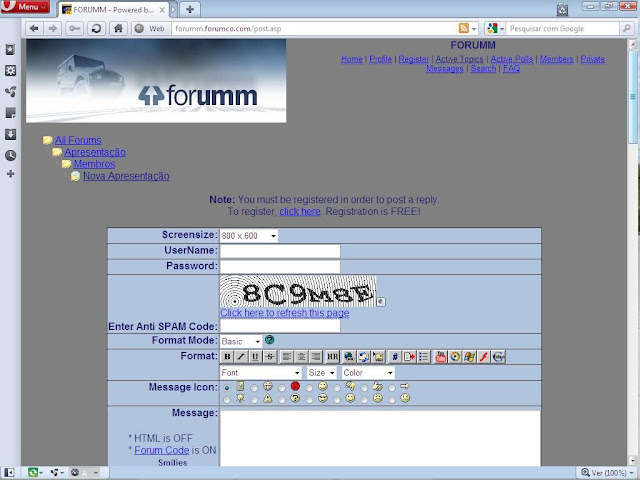Open the Opera sidebar notes panel
The height and width of the screenshot is (480, 640).
pyautogui.click(x=11, y=113)
